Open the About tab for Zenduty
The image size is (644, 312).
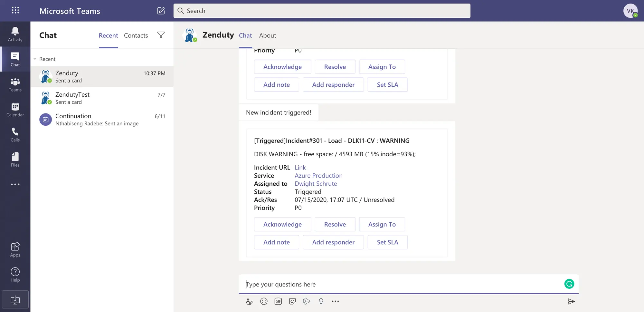tap(268, 35)
